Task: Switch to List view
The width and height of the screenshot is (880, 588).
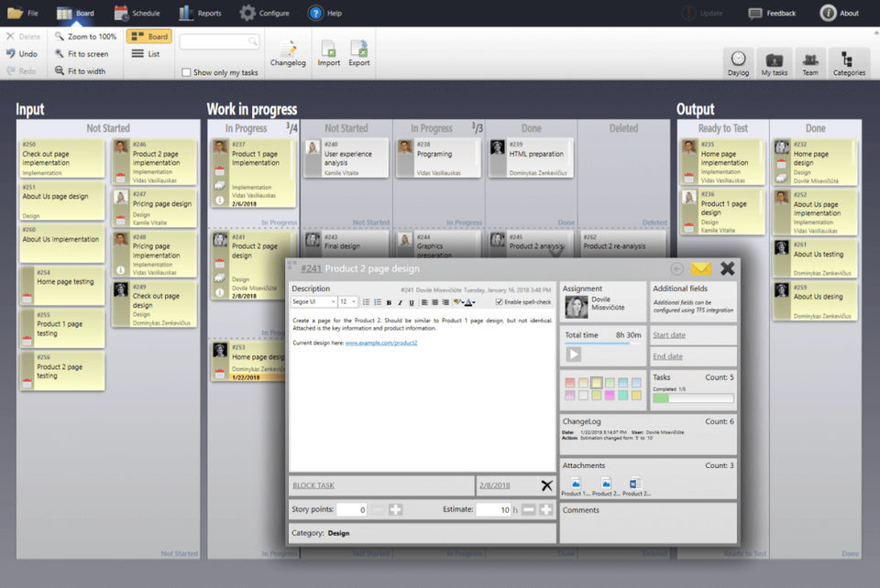Action: 146,54
